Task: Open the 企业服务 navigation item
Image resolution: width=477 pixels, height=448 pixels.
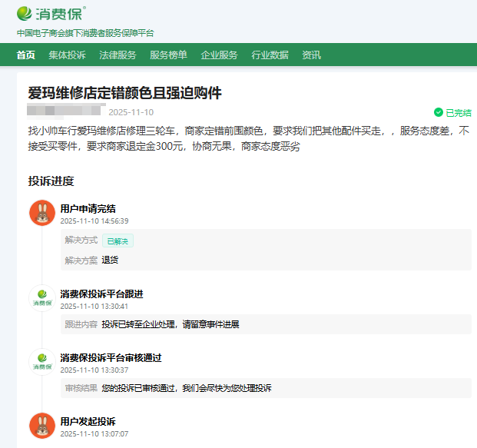Action: coord(219,55)
